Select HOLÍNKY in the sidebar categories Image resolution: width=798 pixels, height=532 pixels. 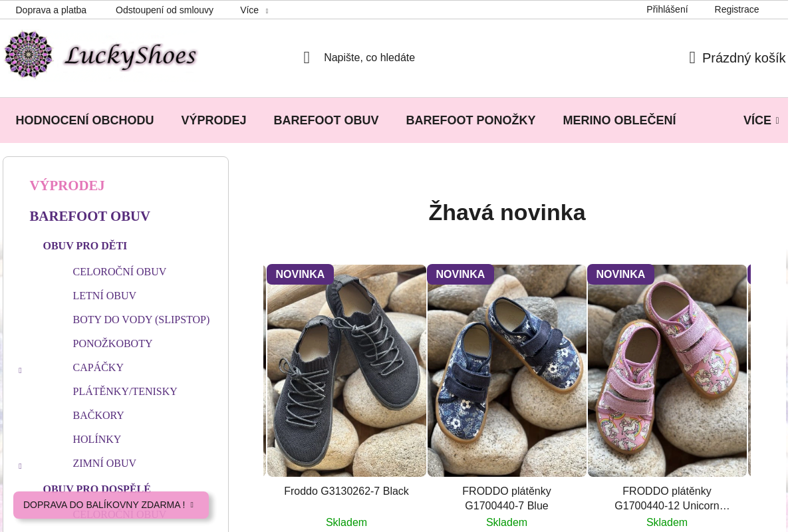(x=96, y=439)
